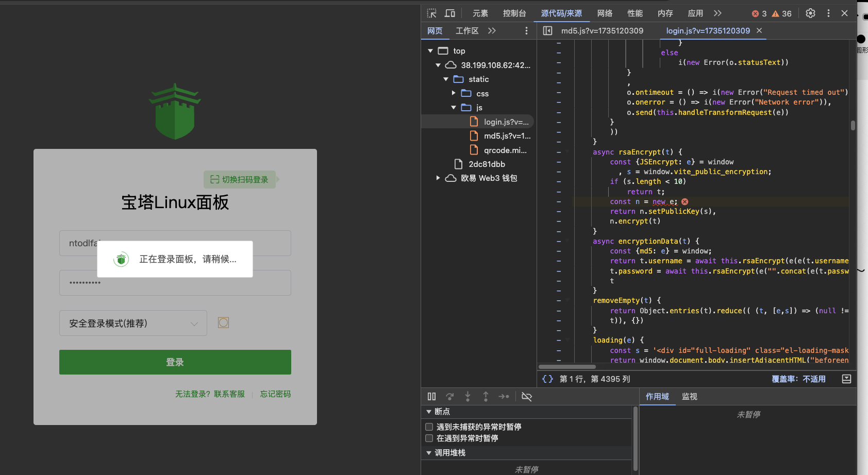This screenshot has height=475, width=868.
Task: Toggle the file navigator sidebar icon
Action: [x=547, y=31]
